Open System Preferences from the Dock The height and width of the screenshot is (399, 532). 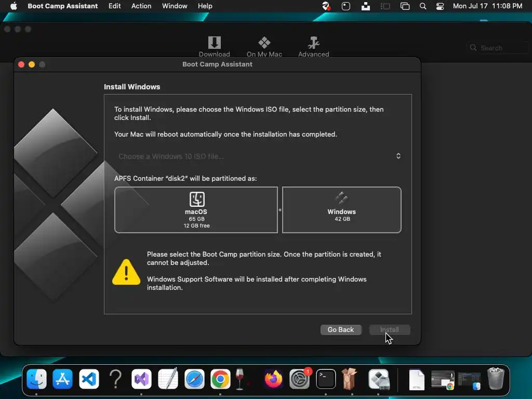[x=300, y=379]
